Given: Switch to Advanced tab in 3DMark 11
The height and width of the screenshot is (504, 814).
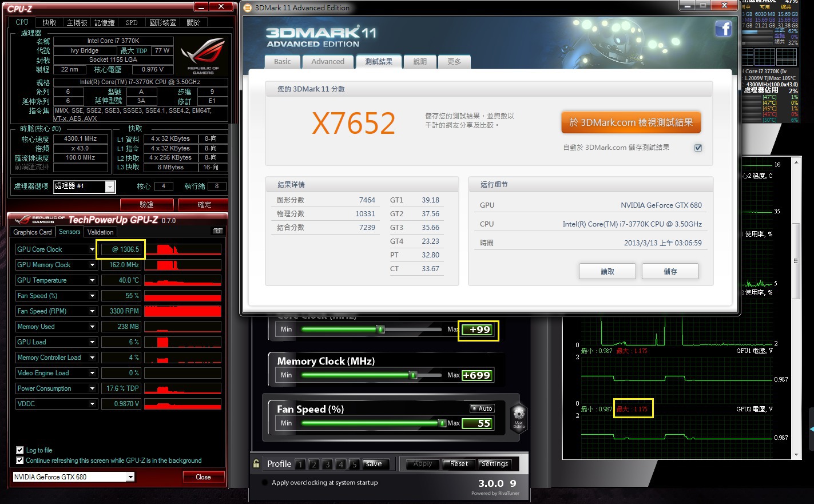Looking at the screenshot, I should pyautogui.click(x=328, y=62).
